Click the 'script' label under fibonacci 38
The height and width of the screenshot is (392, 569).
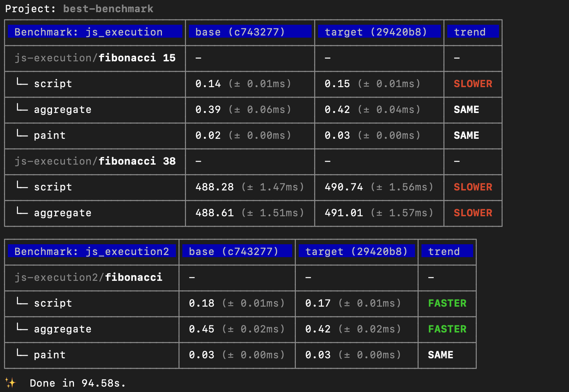[x=53, y=187]
